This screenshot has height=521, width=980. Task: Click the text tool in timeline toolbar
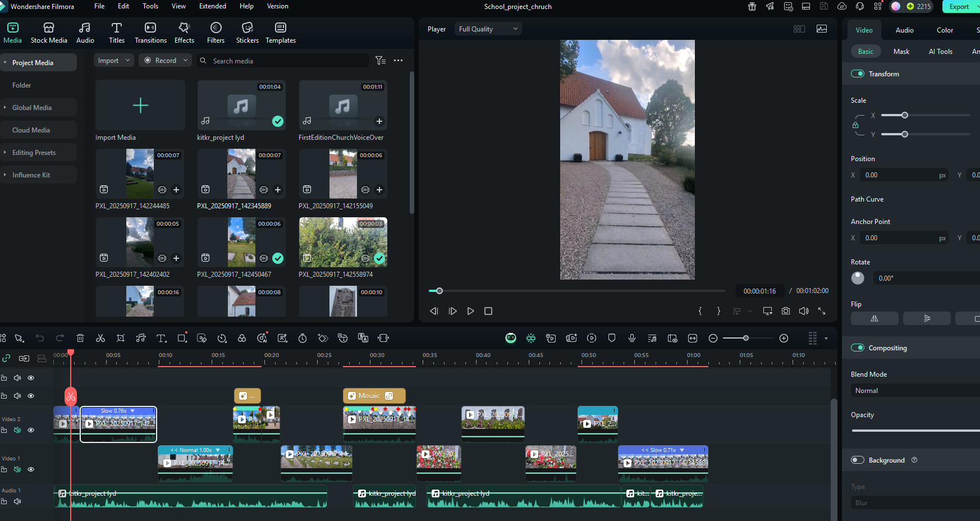tap(161, 338)
